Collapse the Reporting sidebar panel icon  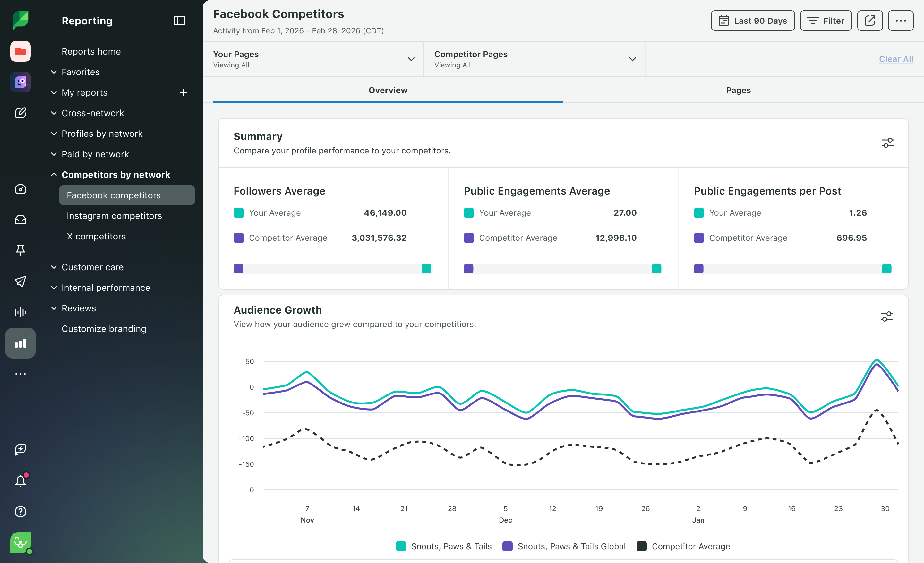(180, 21)
